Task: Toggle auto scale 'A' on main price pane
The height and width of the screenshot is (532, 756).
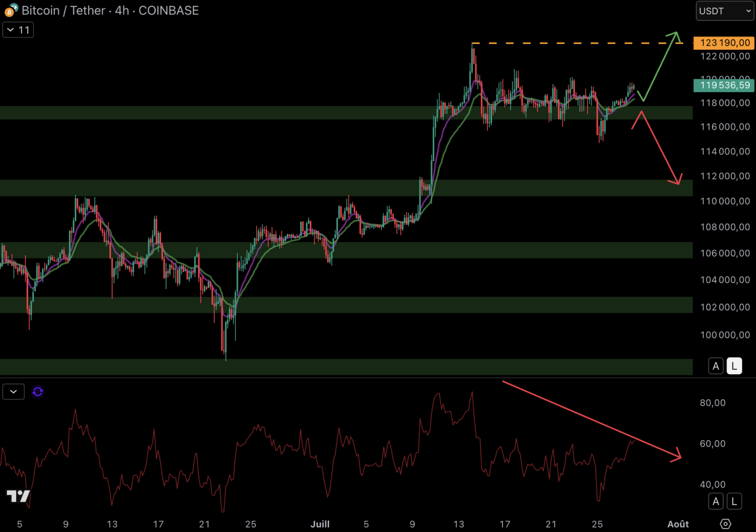Action: 716,366
